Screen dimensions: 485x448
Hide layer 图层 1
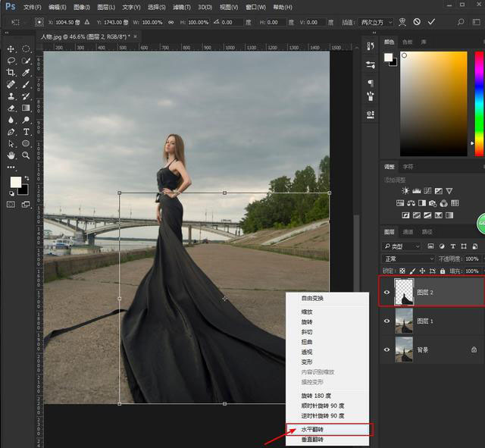(386, 321)
